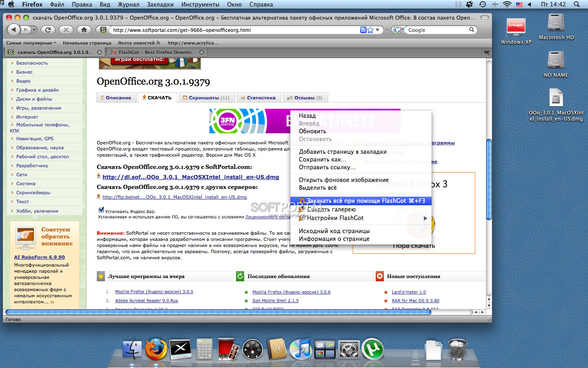Uncheck the Установить Яндекс.Бар checkbox
The height and width of the screenshot is (368, 588).
click(x=101, y=210)
